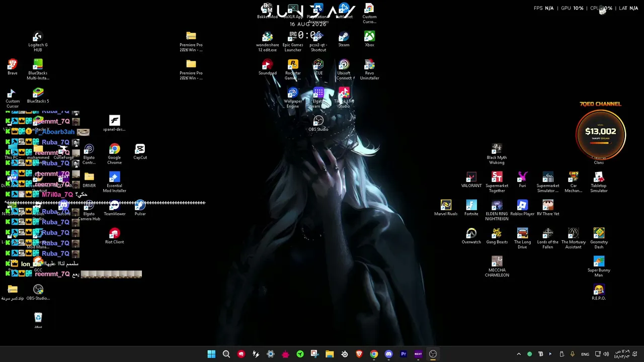The image size is (644, 362).
Task: Select the Supermarket Simulator shortcut
Action: coord(548,183)
